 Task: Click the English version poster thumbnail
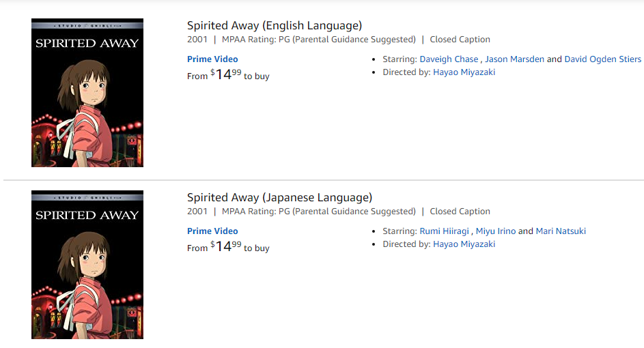[87, 93]
